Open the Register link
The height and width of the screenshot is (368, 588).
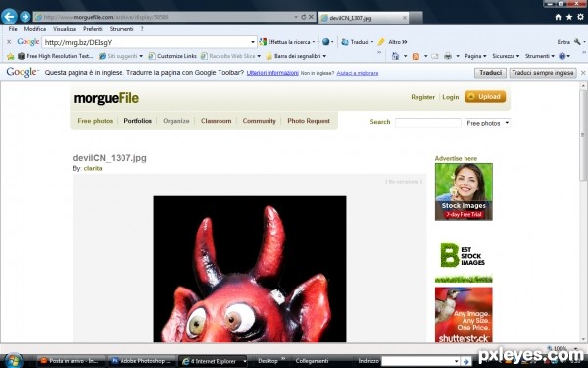coord(422,97)
